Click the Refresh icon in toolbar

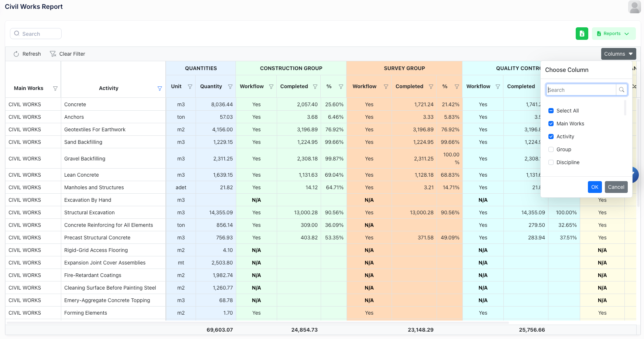16,54
